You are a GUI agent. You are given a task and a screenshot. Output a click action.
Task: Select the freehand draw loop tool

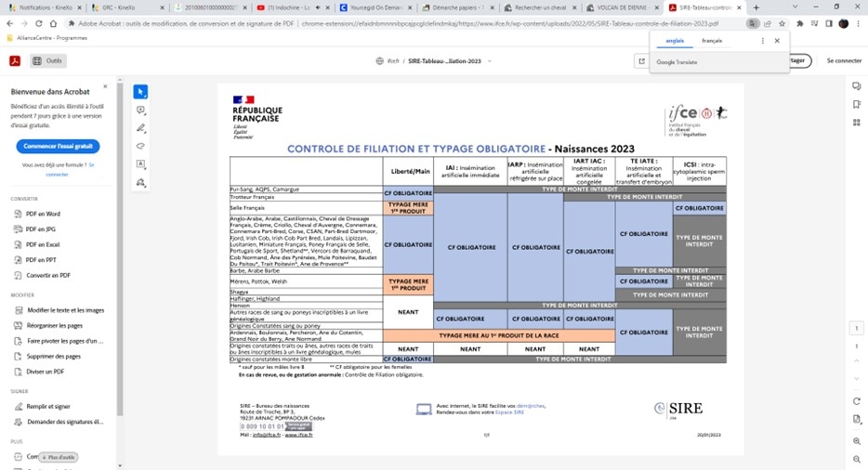coord(140,146)
